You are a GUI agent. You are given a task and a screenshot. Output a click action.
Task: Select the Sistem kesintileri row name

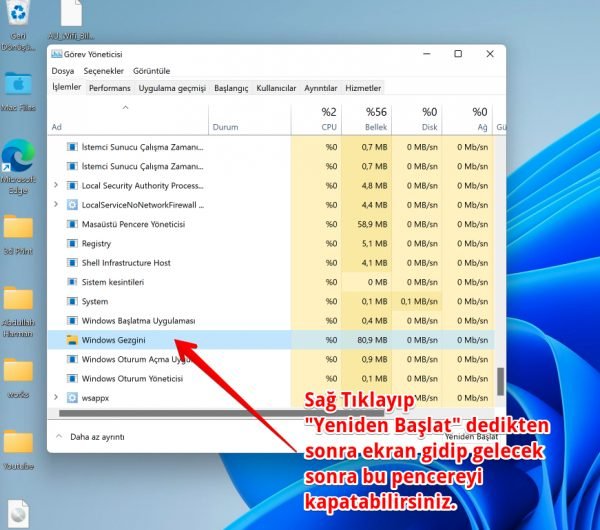coord(113,282)
